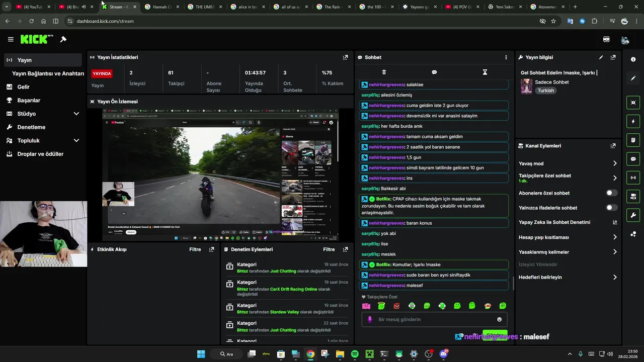
Task: Open Hesap yaşı kısıtlaması options
Action: [568, 237]
